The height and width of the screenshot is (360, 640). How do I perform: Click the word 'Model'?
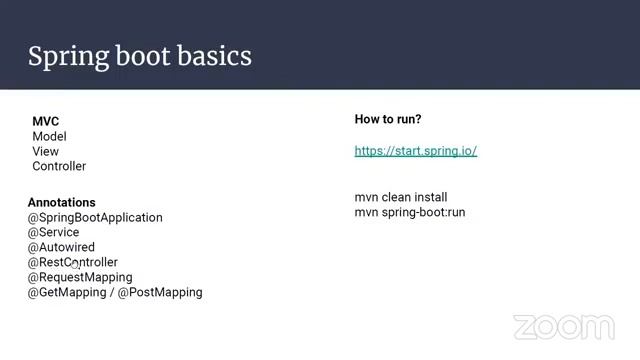49,136
